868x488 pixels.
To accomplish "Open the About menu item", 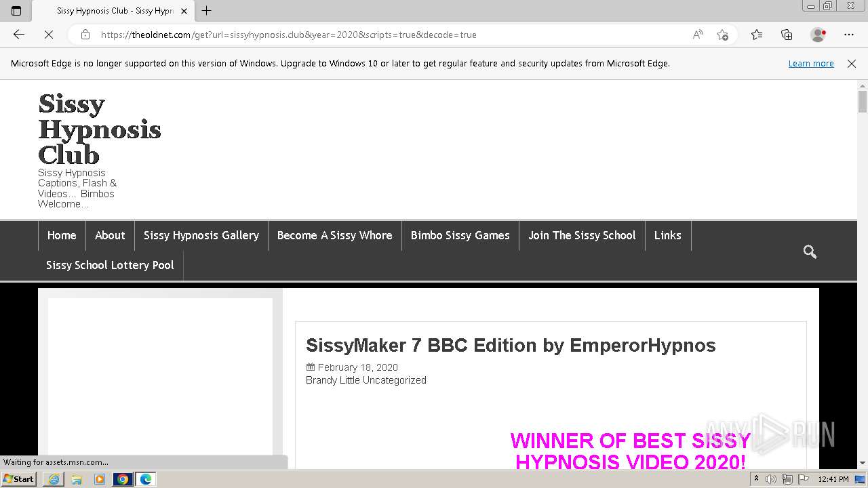I will pyautogui.click(x=110, y=235).
